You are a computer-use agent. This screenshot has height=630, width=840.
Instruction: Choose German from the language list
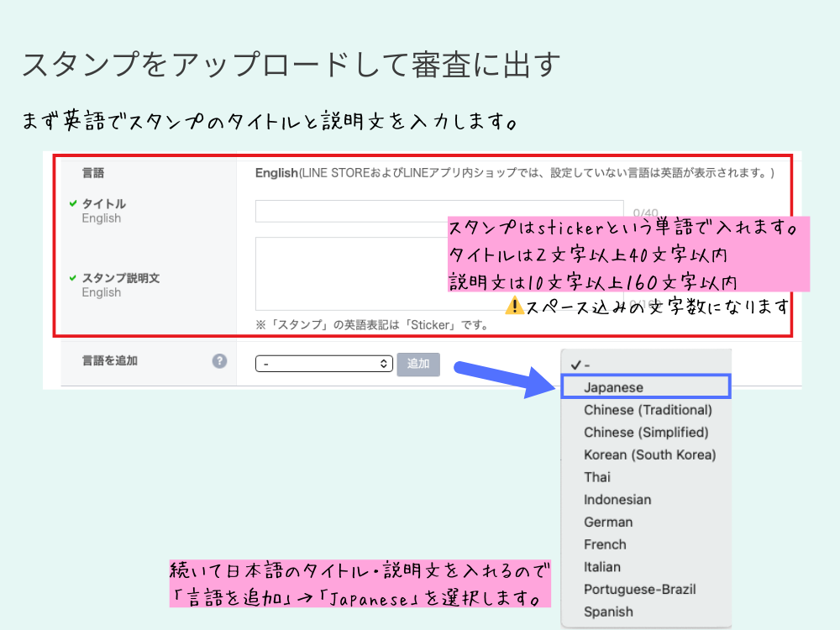pos(608,522)
